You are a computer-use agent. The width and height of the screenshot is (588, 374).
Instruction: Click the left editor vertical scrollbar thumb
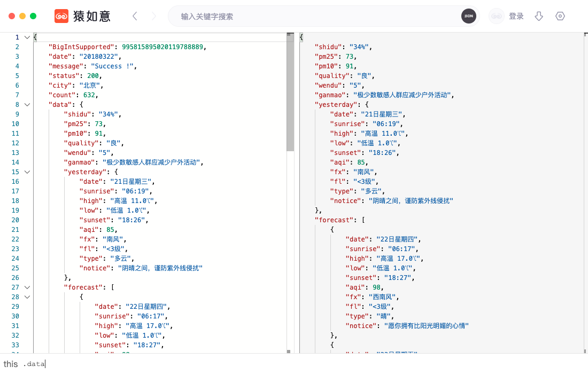click(290, 93)
